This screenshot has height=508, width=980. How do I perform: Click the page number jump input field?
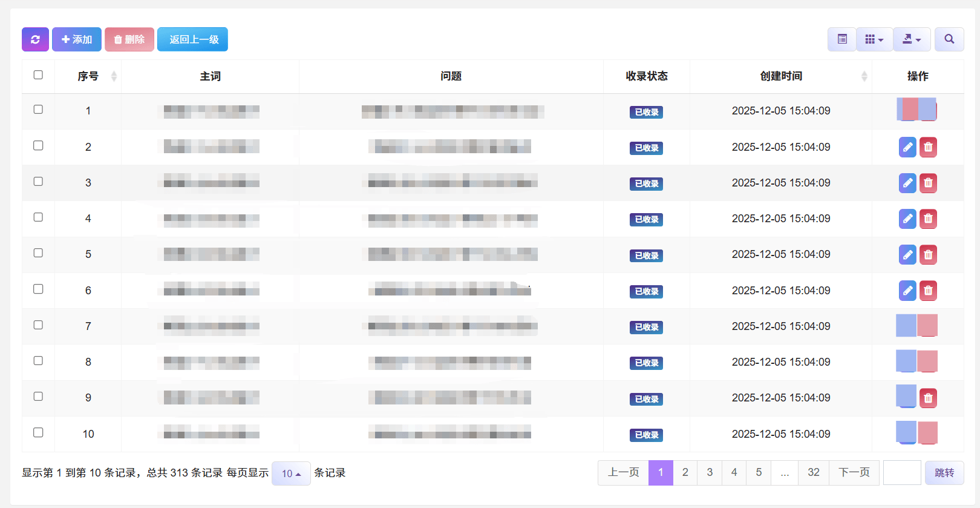coord(901,472)
